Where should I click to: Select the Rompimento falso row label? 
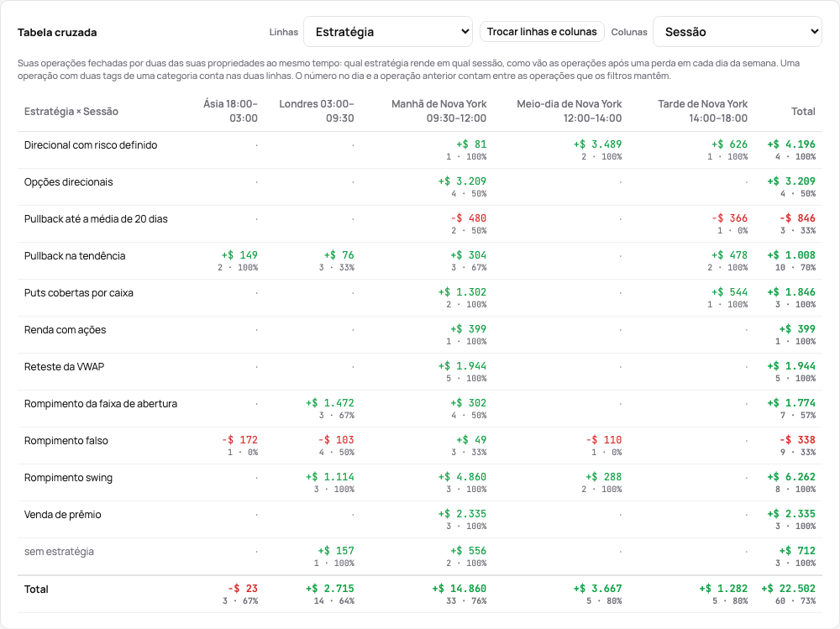(x=66, y=441)
